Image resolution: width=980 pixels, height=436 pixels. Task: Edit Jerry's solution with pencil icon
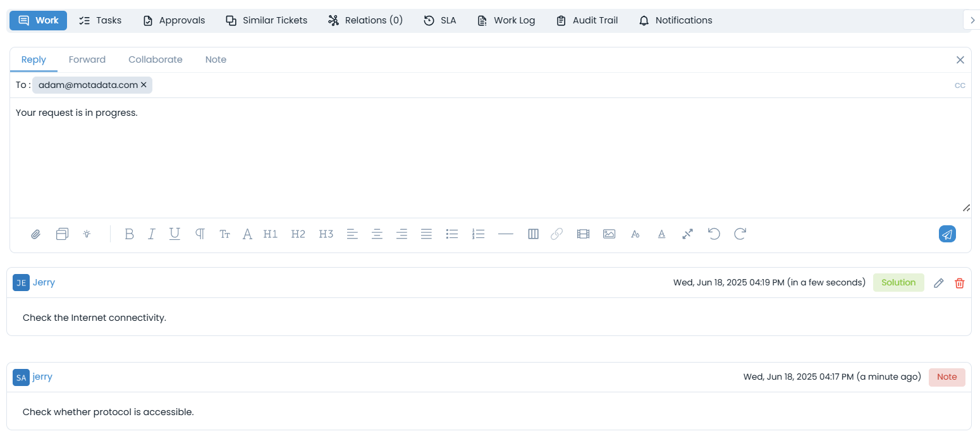click(x=939, y=283)
